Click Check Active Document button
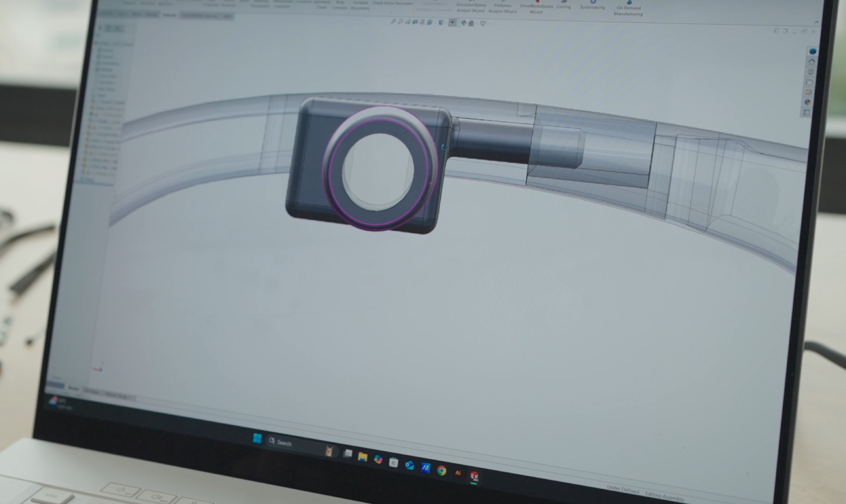Viewport: 846px width, 504px height. (x=392, y=4)
